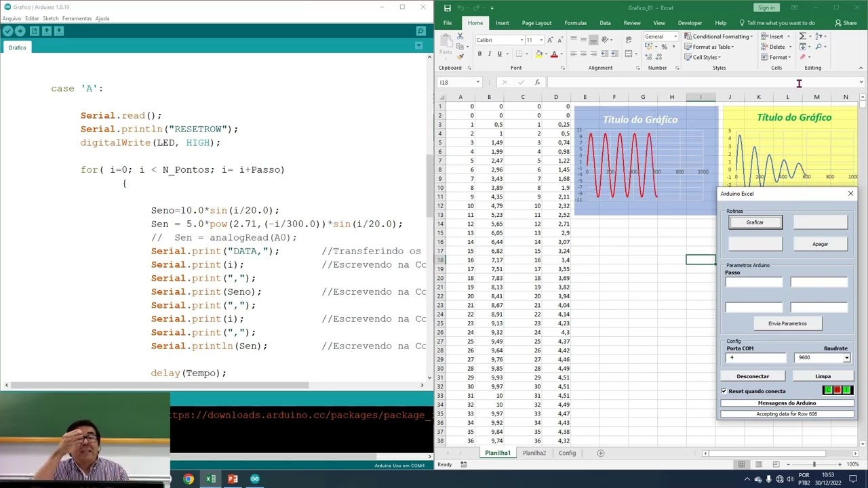Open the Name Box dropdown arrow
This screenshot has width=868, height=488.
tap(478, 82)
